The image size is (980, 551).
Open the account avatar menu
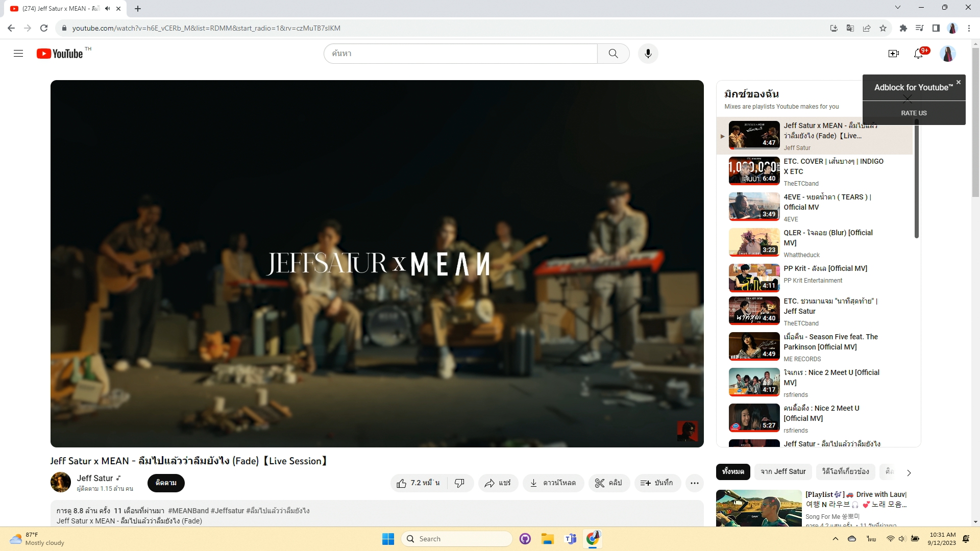pos(948,54)
